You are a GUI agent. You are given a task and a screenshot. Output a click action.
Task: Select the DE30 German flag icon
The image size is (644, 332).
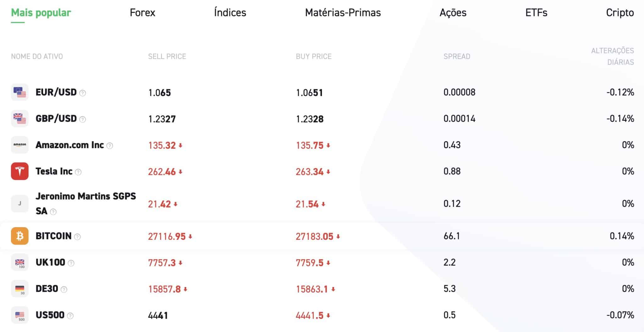pyautogui.click(x=20, y=289)
